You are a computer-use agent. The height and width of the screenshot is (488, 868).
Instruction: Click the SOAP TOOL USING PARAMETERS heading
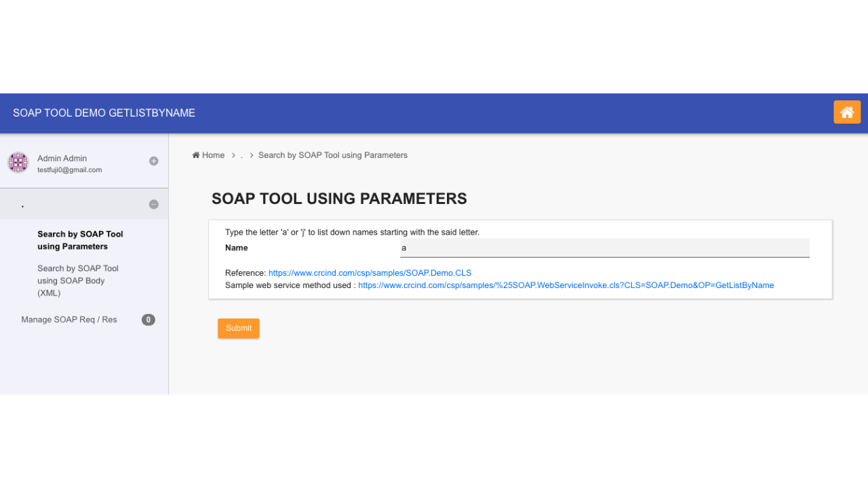[339, 199]
